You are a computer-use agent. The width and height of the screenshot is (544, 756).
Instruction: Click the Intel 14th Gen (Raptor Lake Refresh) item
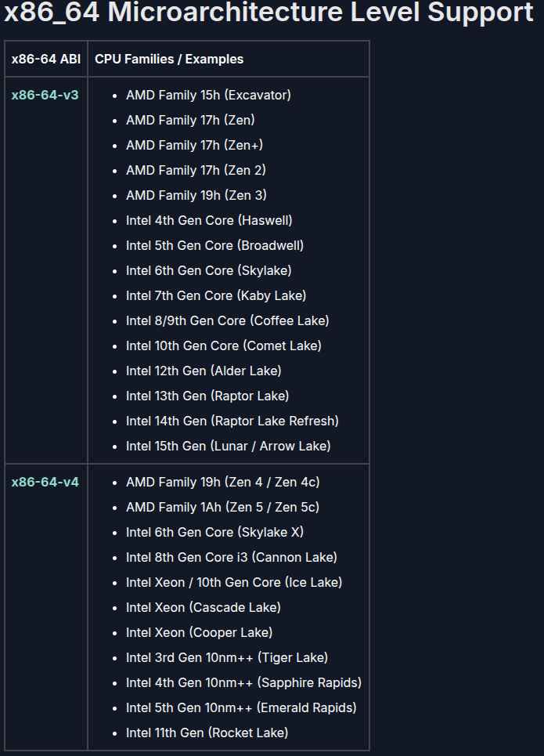232,421
